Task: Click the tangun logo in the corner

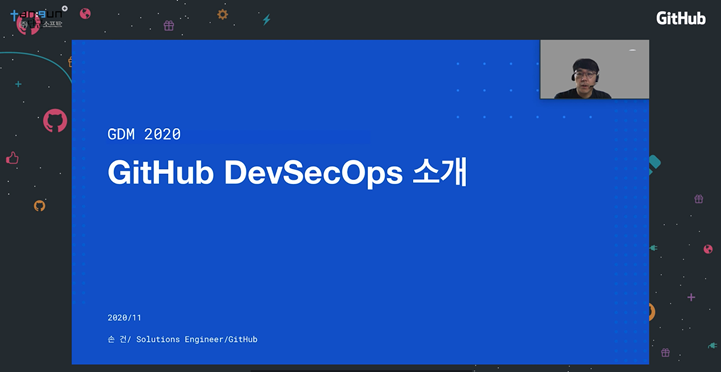Action: pos(38,18)
